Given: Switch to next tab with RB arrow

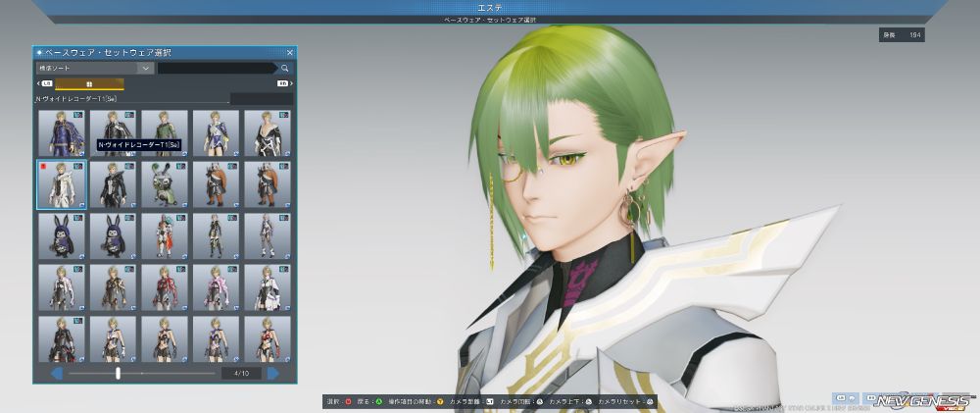Looking at the screenshot, I should point(285,83).
